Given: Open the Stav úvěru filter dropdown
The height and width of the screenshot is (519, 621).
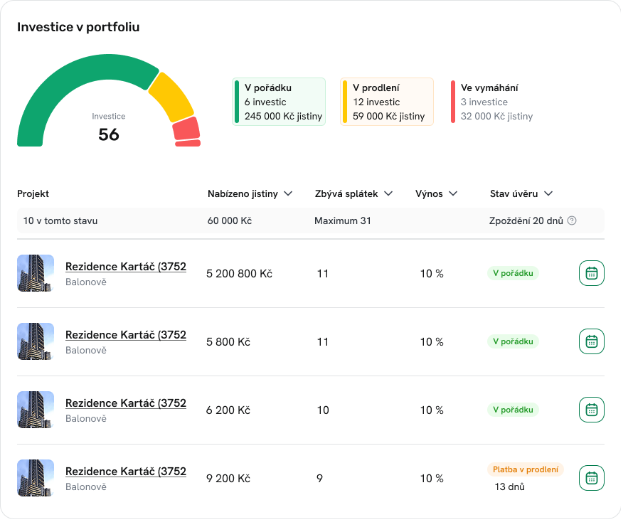Looking at the screenshot, I should [549, 194].
